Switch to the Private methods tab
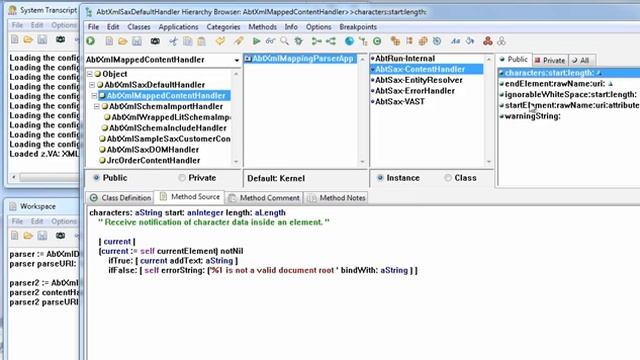 pos(550,60)
